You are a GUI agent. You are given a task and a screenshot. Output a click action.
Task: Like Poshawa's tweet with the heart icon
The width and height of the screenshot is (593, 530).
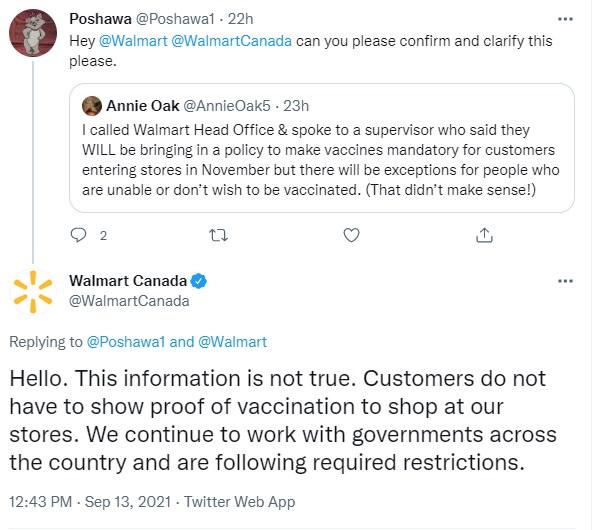click(x=351, y=235)
